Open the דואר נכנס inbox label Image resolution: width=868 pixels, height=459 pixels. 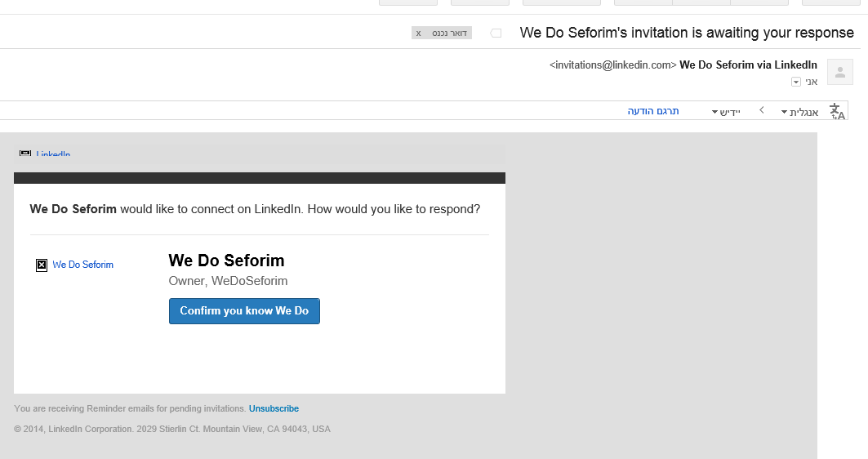[449, 33]
